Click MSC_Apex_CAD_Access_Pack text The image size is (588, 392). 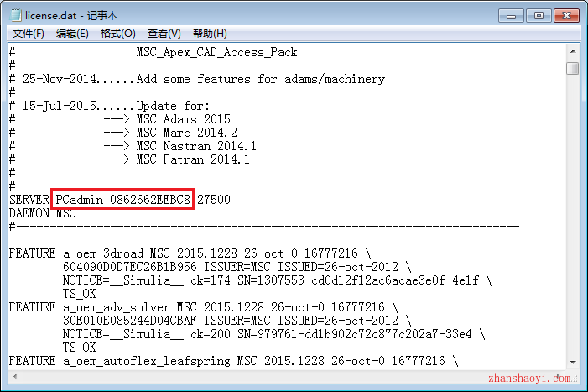216,52
